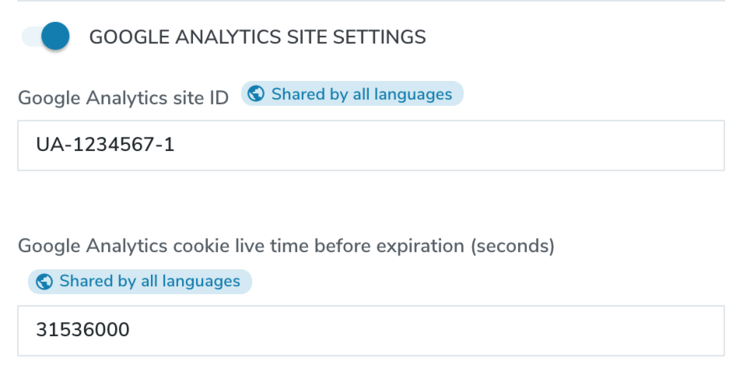Click the 31536000 value in the cookie field
The image size is (750, 372).
point(83,330)
